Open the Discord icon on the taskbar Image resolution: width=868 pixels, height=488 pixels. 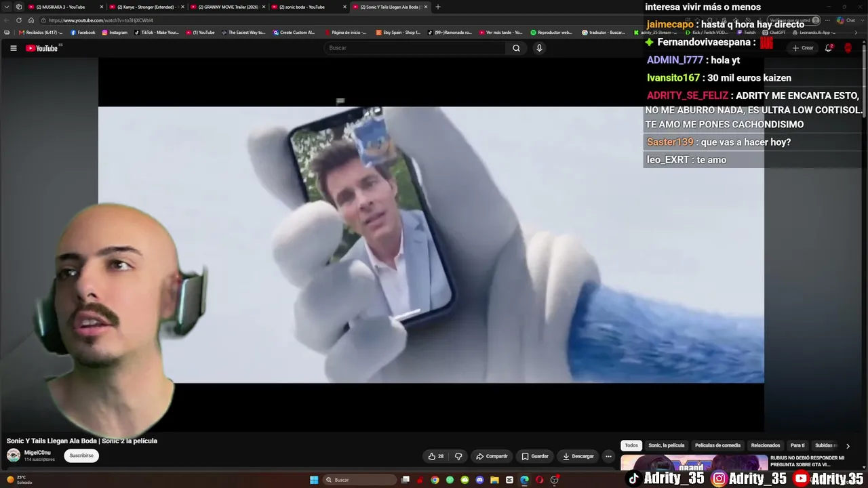point(479,480)
